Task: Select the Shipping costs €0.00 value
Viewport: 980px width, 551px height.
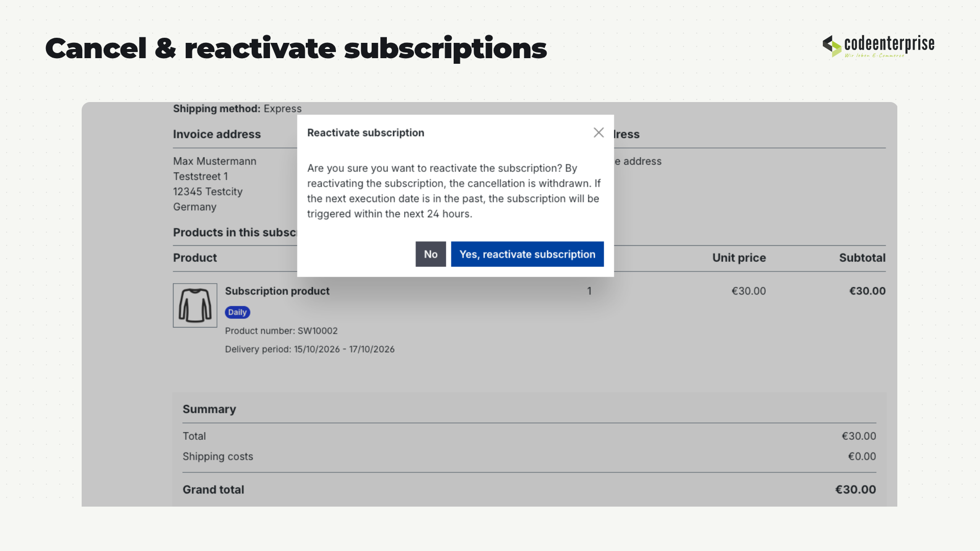Action: pyautogui.click(x=862, y=457)
